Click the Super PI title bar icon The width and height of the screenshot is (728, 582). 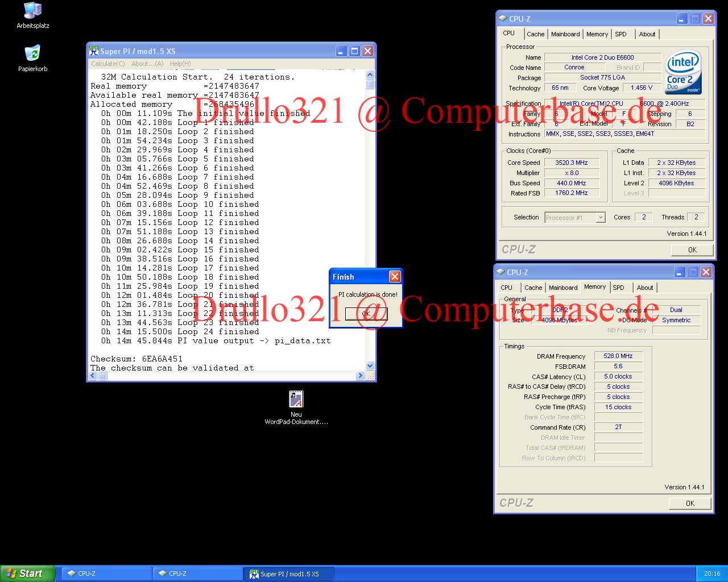click(x=93, y=51)
